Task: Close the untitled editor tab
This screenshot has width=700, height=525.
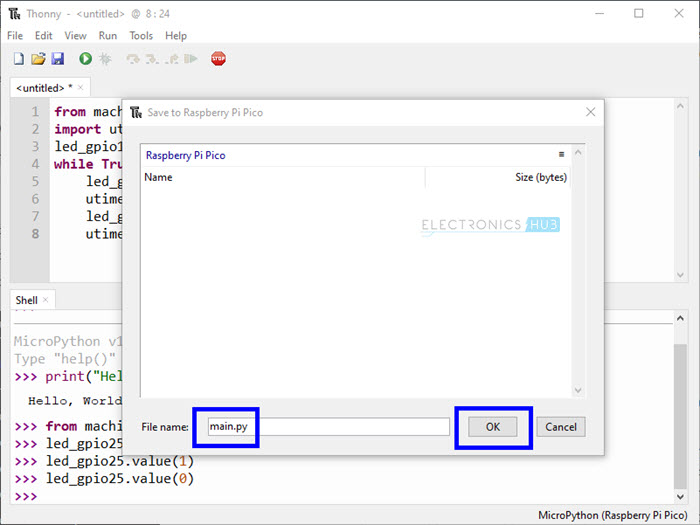Action: click(x=80, y=88)
